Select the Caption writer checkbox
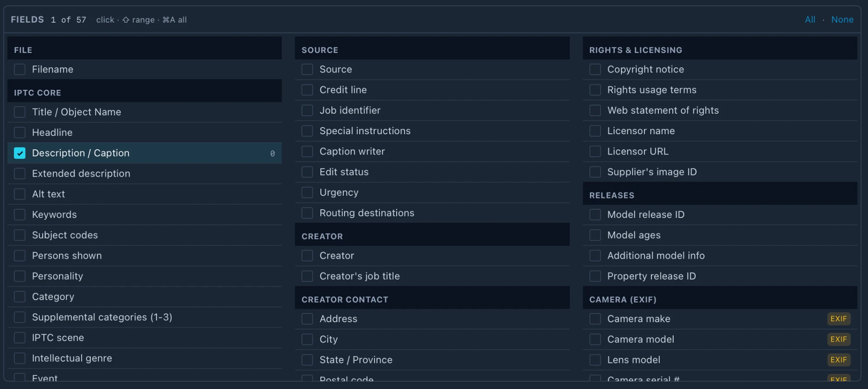 (307, 152)
